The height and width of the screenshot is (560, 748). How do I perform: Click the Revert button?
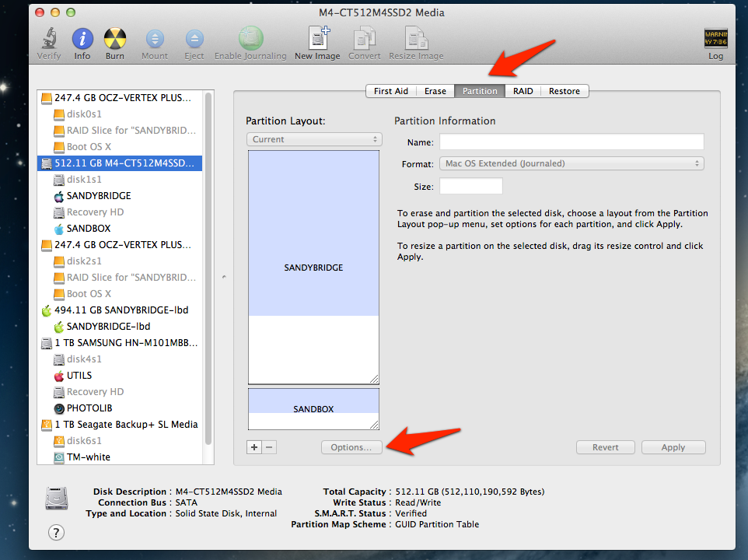tap(606, 447)
